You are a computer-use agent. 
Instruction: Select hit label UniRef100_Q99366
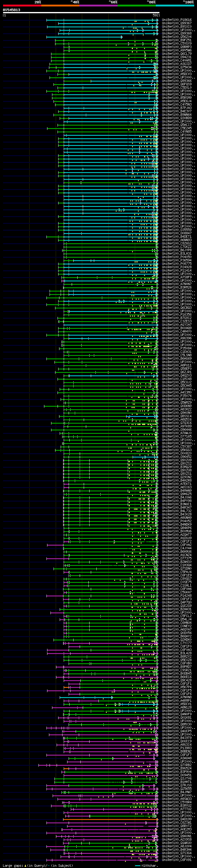coord(176,81)
